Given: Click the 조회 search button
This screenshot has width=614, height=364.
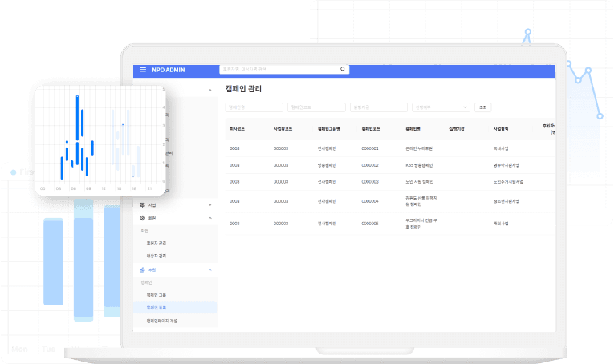Looking at the screenshot, I should click(x=483, y=107).
